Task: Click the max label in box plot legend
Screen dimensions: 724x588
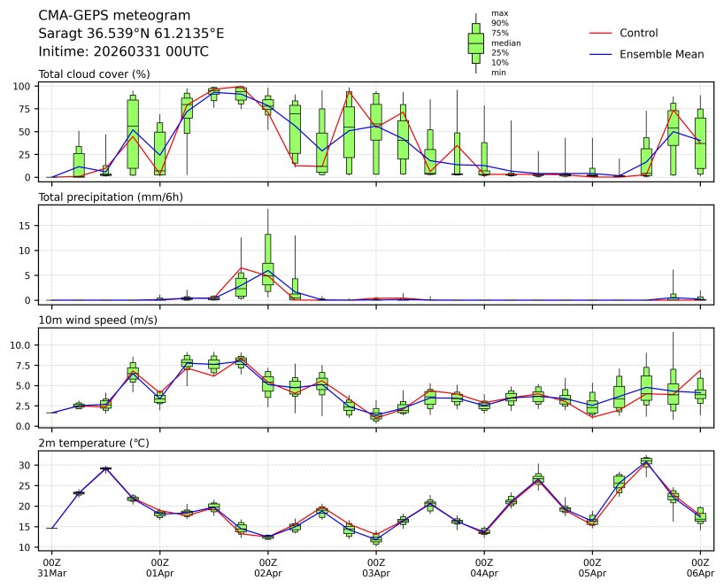Action: tap(500, 13)
